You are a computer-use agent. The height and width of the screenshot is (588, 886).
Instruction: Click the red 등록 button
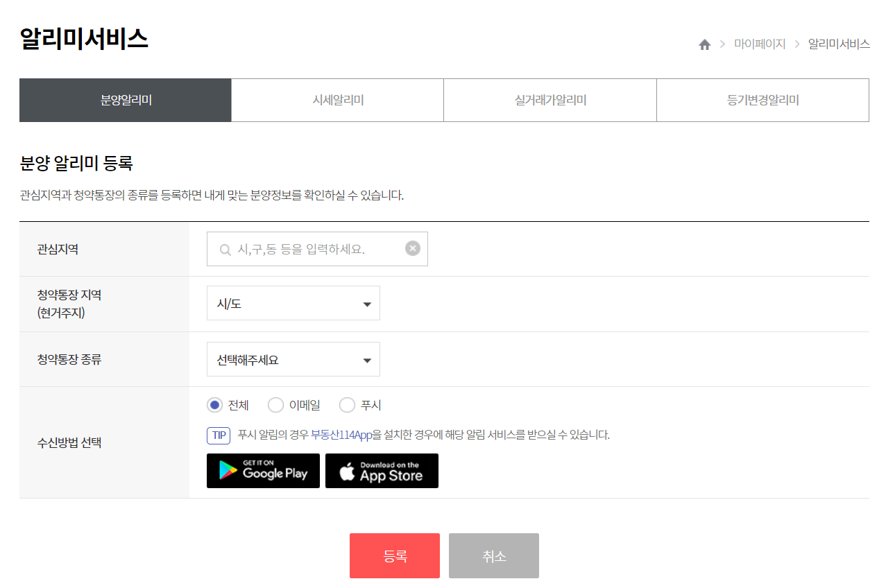pyautogui.click(x=394, y=555)
